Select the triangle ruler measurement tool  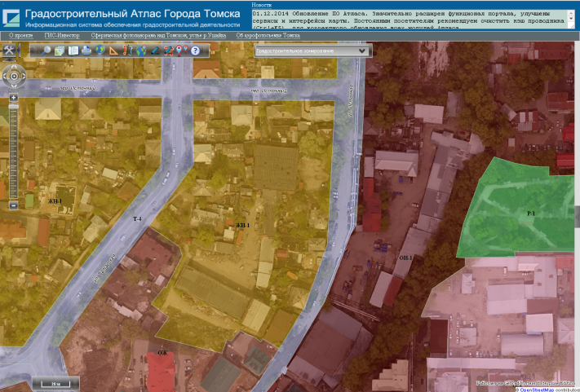[113, 51]
